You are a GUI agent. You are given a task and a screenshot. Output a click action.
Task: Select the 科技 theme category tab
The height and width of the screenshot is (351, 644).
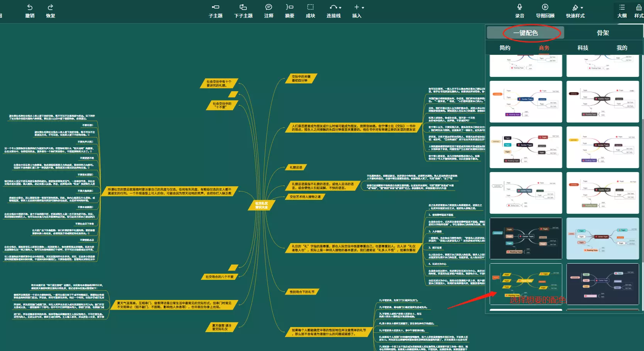point(583,48)
